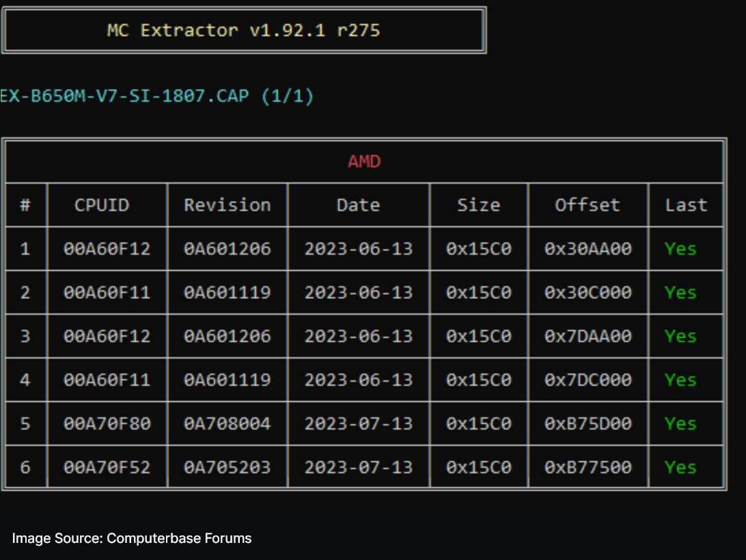Click the red AMD table heading

pos(364,162)
